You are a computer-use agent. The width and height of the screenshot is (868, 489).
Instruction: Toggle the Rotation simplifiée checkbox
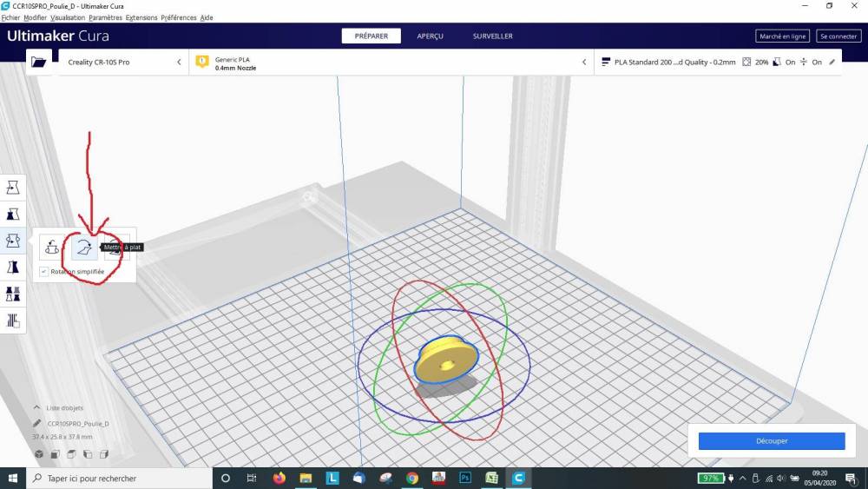43,271
